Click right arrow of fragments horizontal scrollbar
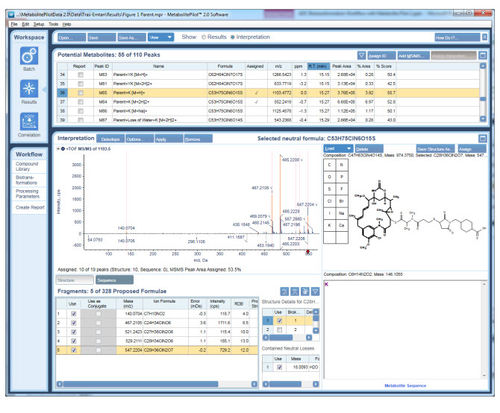The height and width of the screenshot is (413, 500). 254,384
